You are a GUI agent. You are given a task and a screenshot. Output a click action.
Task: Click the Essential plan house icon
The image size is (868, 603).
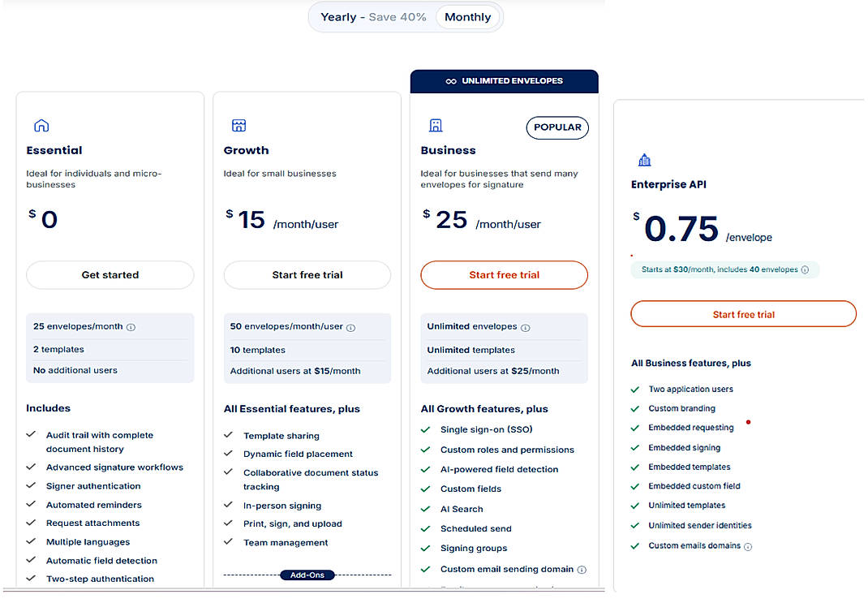pos(41,126)
